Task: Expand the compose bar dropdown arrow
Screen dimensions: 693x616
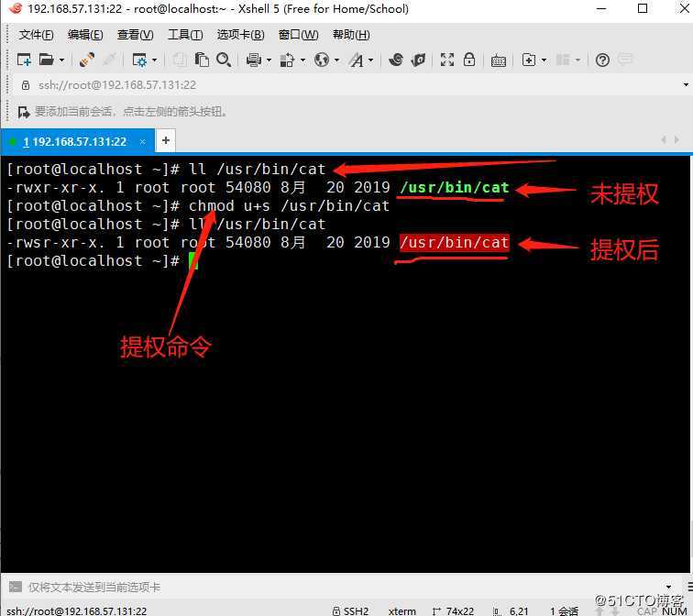Action: click(x=668, y=587)
